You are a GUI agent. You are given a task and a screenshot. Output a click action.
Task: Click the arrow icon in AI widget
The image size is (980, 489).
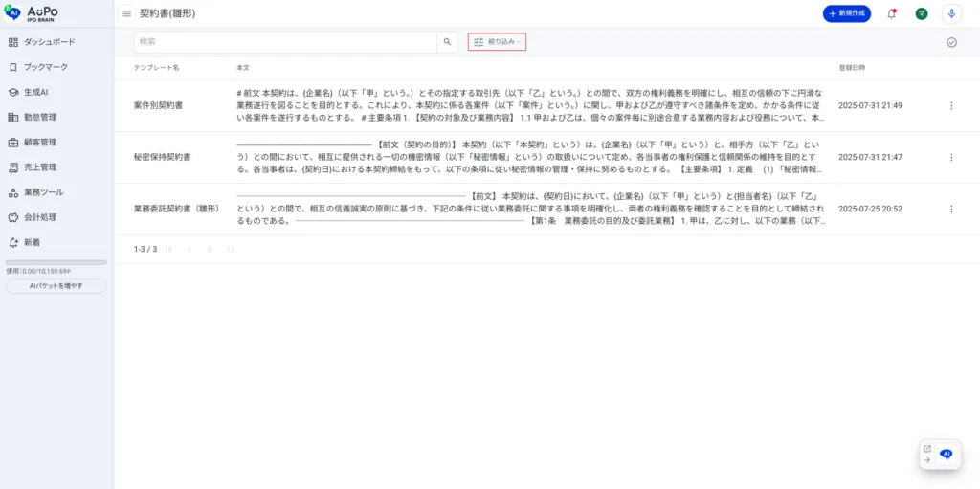(x=926, y=459)
